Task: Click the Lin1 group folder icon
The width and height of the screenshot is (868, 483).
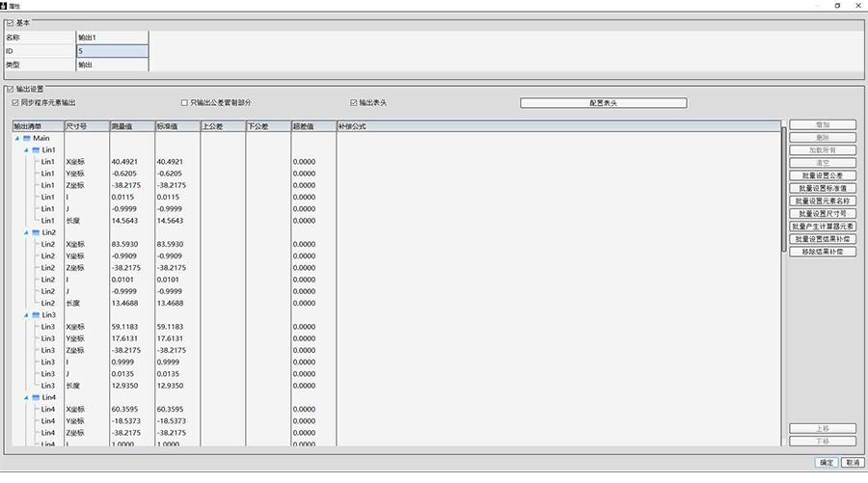Action: 36,150
